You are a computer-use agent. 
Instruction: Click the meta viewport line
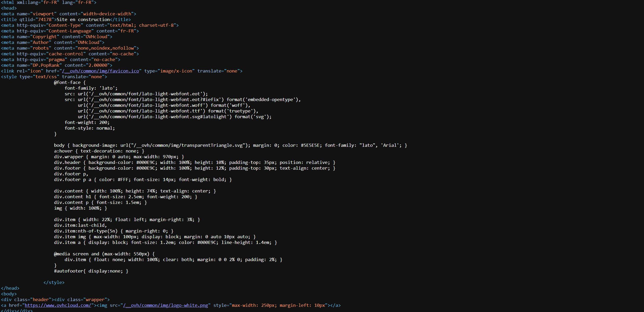coord(68,14)
